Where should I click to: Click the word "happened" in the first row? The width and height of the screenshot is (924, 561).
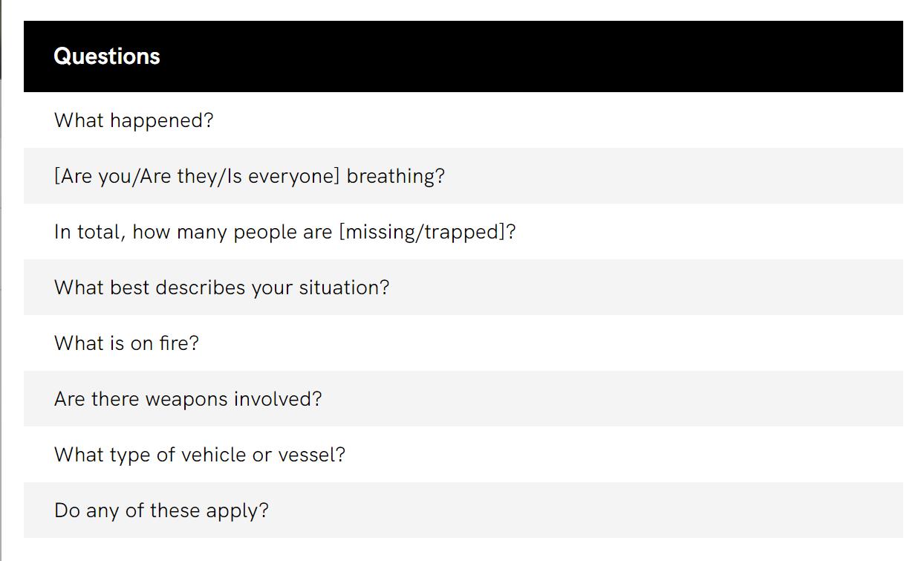click(x=157, y=120)
